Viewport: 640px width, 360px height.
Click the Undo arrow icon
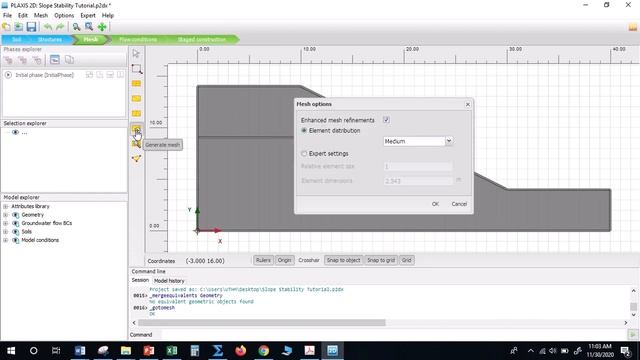click(48, 27)
